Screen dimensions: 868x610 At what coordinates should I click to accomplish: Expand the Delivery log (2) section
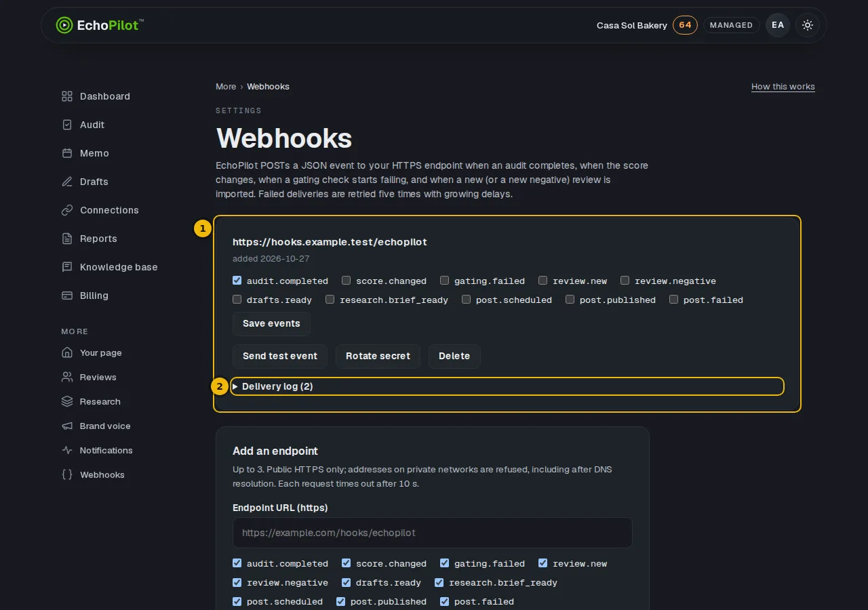[x=507, y=386]
